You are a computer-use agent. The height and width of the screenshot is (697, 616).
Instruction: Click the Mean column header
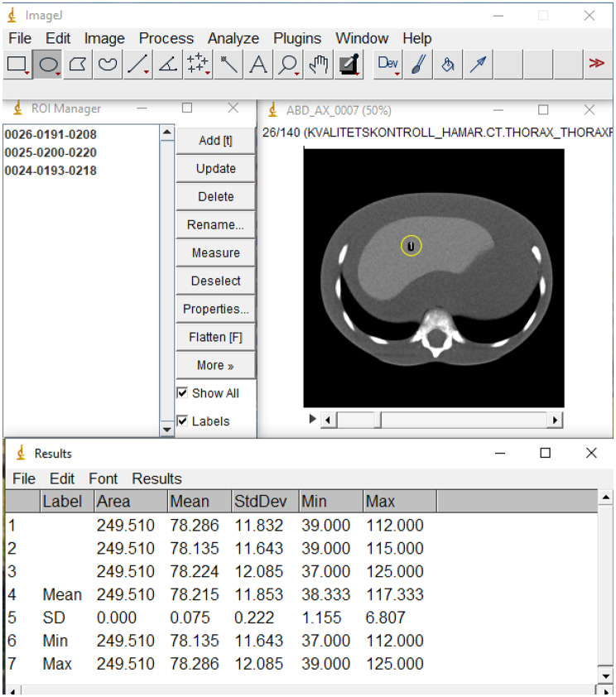pyautogui.click(x=200, y=502)
